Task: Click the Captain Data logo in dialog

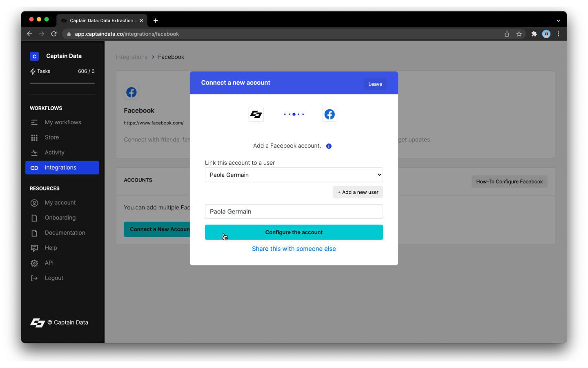Action: (256, 114)
